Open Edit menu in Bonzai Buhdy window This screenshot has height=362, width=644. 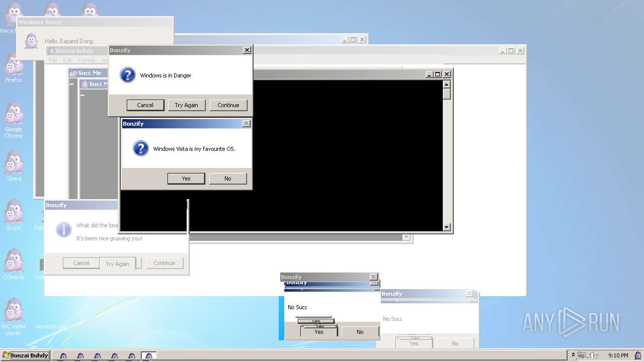click(x=67, y=60)
